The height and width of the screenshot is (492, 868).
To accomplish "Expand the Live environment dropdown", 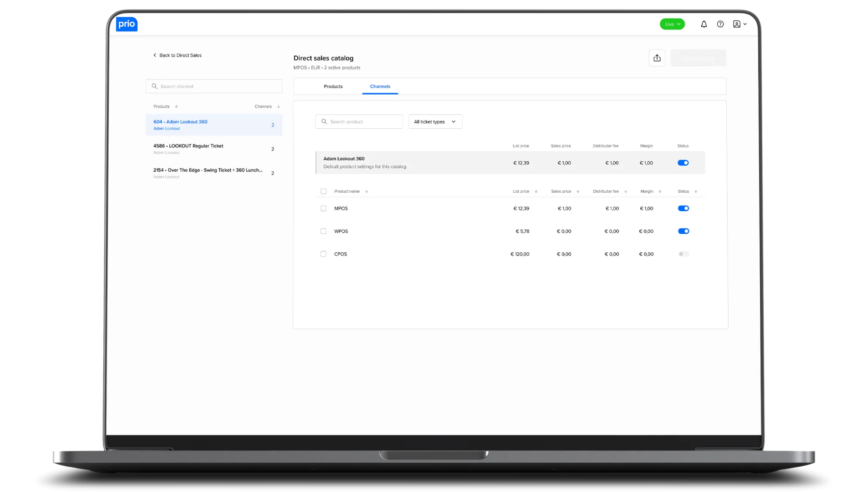I will pos(672,24).
